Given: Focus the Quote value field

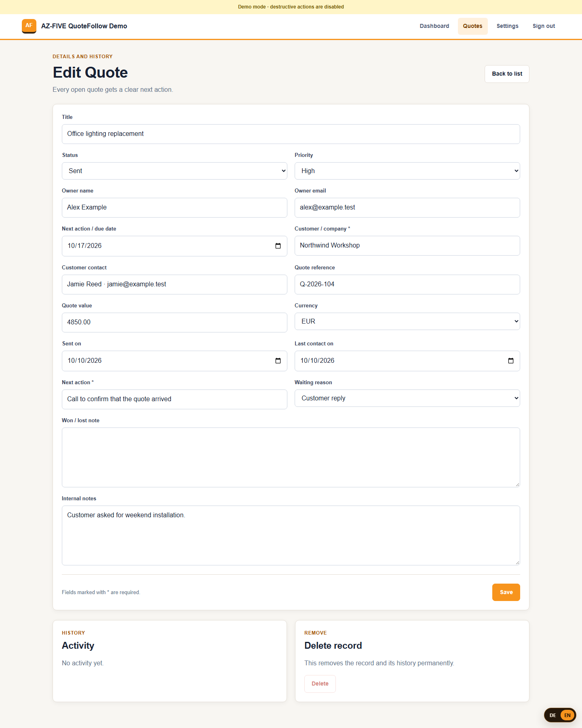Looking at the screenshot, I should coord(175,323).
